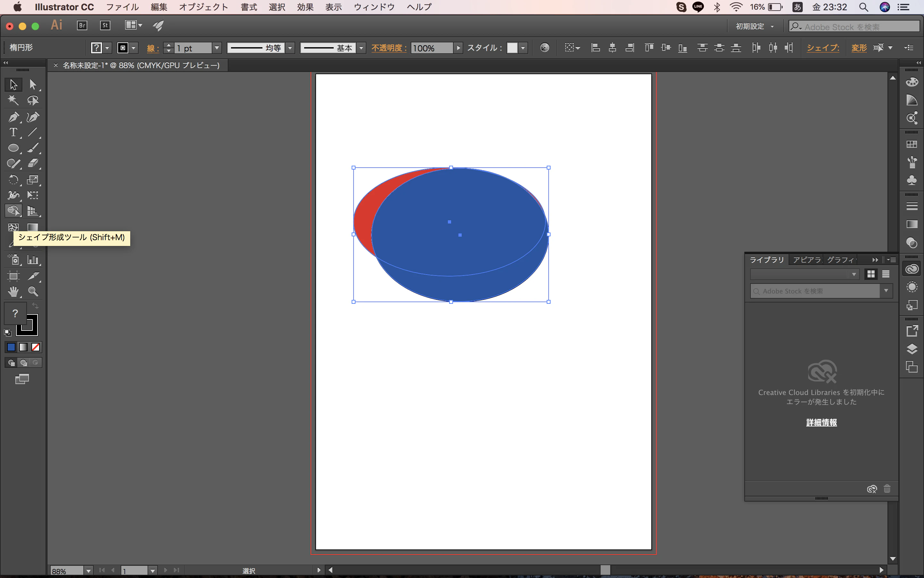Screen dimensions: 924x578
Task: Select the Zoom magnifier tool
Action: (33, 292)
